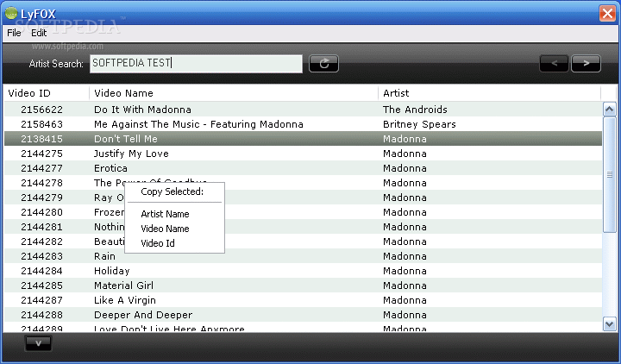Go to previous page with the < button

tap(554, 63)
